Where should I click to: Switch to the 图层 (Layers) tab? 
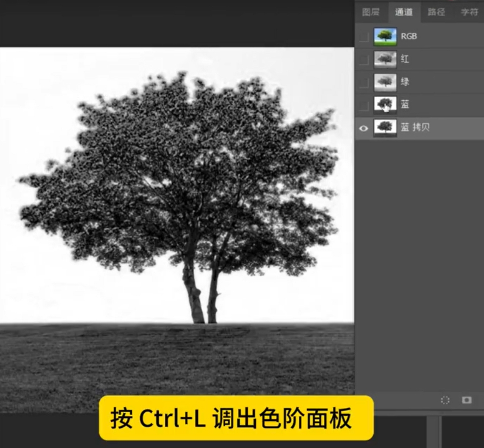(x=371, y=13)
